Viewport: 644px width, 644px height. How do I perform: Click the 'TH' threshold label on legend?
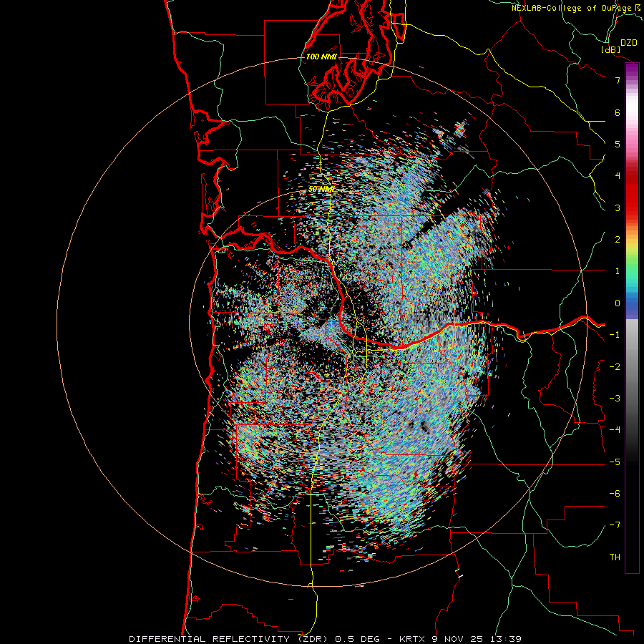(615, 557)
